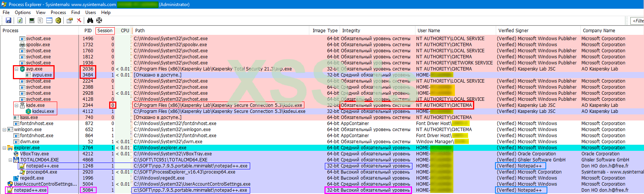Click the Refresh Now toolbar icon
The width and height of the screenshot is (644, 194).
pos(20,20)
